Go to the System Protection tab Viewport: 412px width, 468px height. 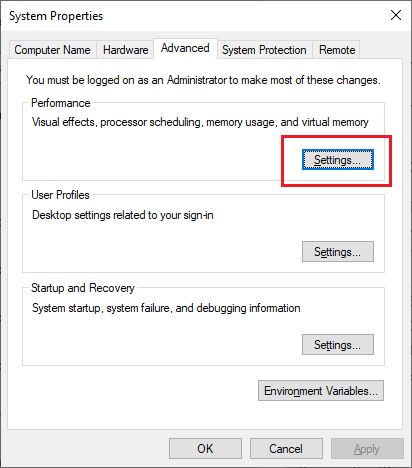point(264,50)
